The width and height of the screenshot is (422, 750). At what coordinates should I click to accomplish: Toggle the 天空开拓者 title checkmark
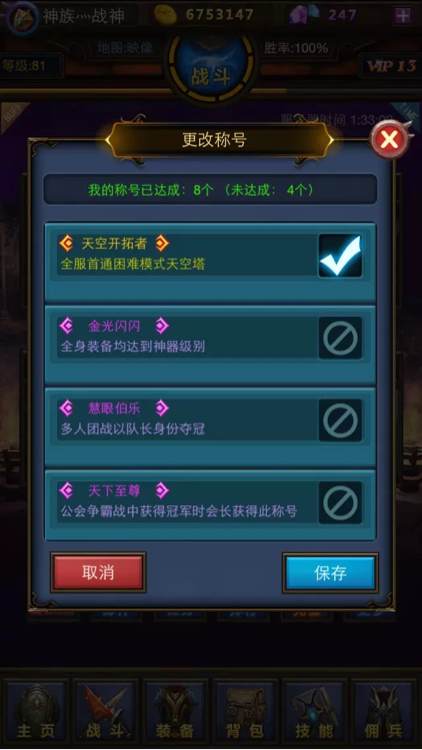coord(340,255)
